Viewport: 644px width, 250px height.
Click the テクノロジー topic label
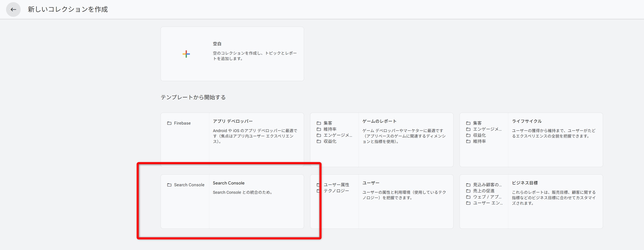click(x=336, y=191)
